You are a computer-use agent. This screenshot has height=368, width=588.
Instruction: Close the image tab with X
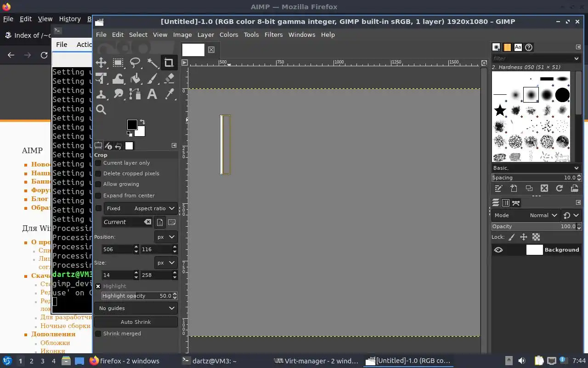point(211,50)
